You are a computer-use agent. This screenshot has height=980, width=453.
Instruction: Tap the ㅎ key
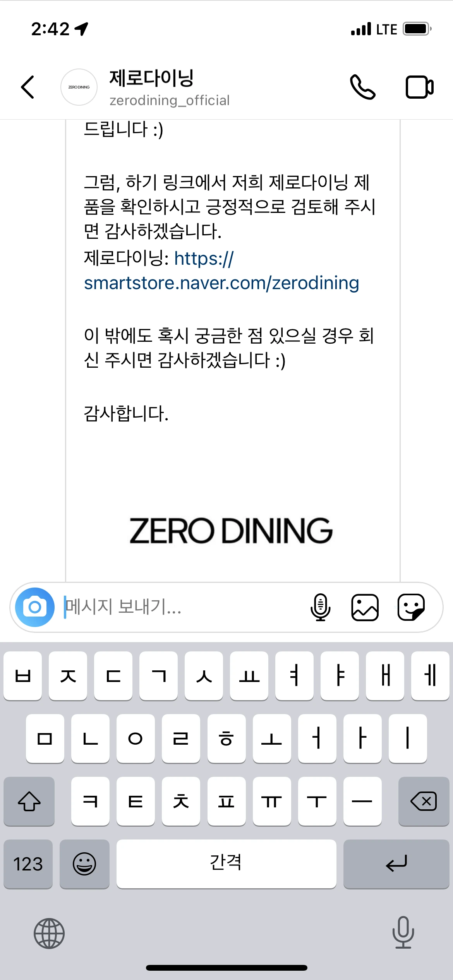click(x=226, y=738)
